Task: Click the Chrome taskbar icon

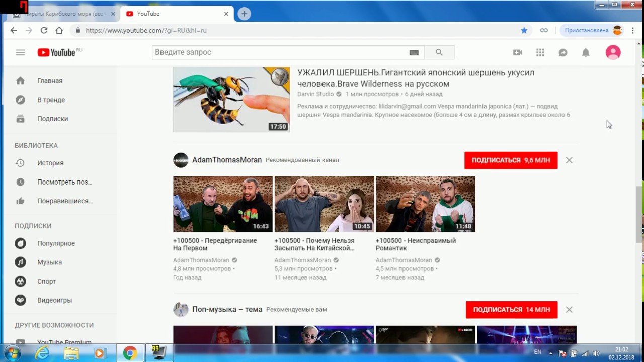Action: (129, 353)
